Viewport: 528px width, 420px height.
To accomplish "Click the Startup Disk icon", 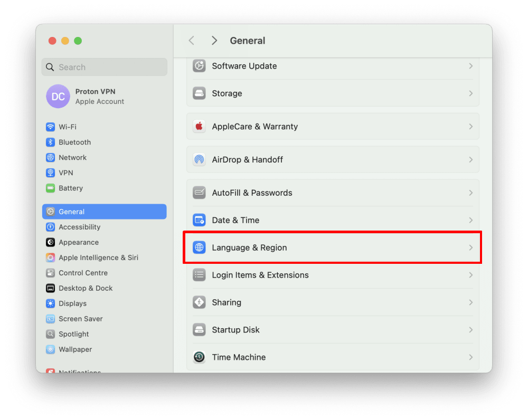I will point(200,330).
